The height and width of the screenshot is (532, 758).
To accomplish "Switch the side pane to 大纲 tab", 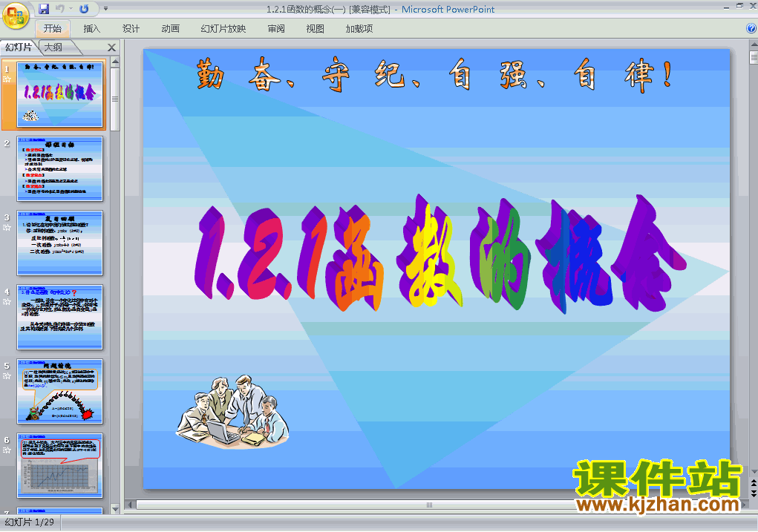I will (x=53, y=47).
